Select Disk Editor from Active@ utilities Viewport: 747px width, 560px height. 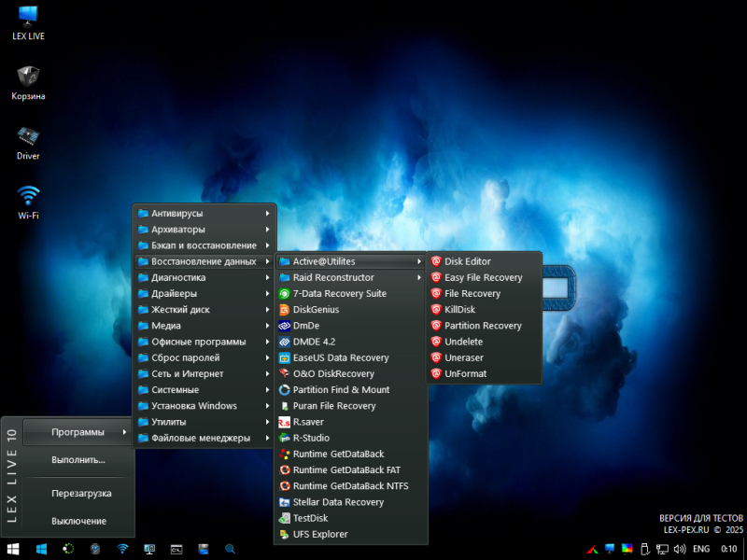pyautogui.click(x=467, y=261)
